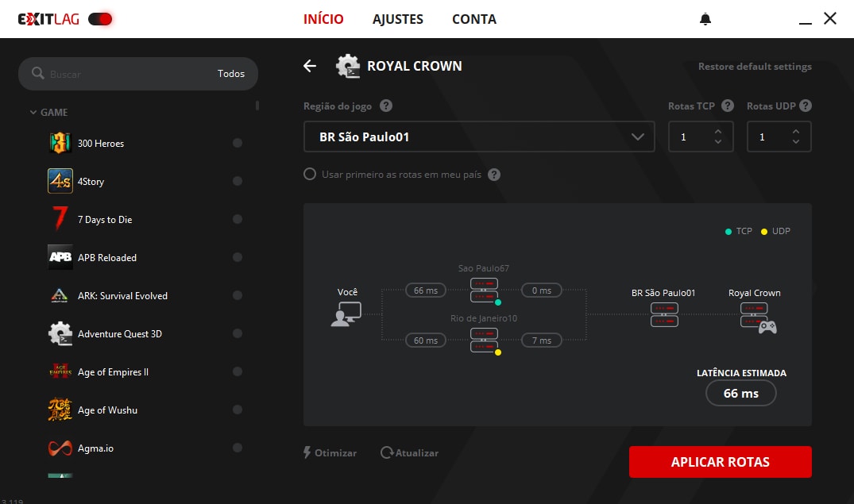This screenshot has height=504, width=854.
Task: Click the notification bell icon
Action: 705,19
